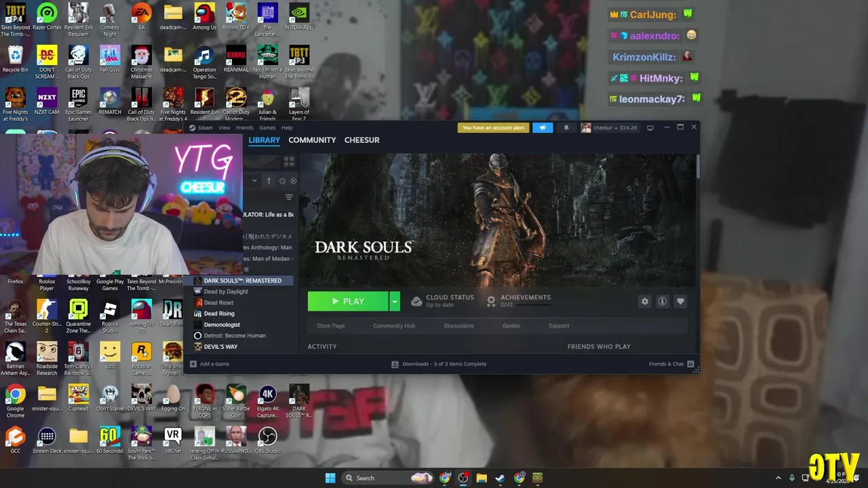Screen dimensions: 868x488
Task: Switch Steam to Big Picture mode icon
Action: pos(650,127)
